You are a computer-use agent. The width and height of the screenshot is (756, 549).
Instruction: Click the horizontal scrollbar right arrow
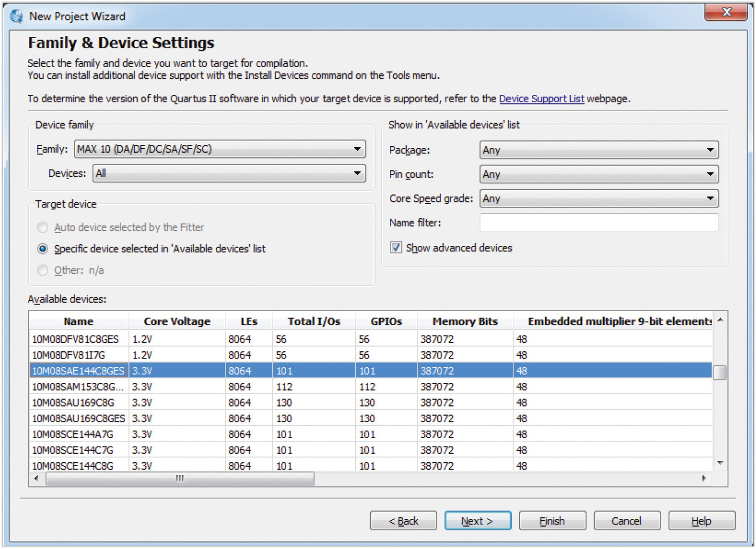tap(703, 478)
